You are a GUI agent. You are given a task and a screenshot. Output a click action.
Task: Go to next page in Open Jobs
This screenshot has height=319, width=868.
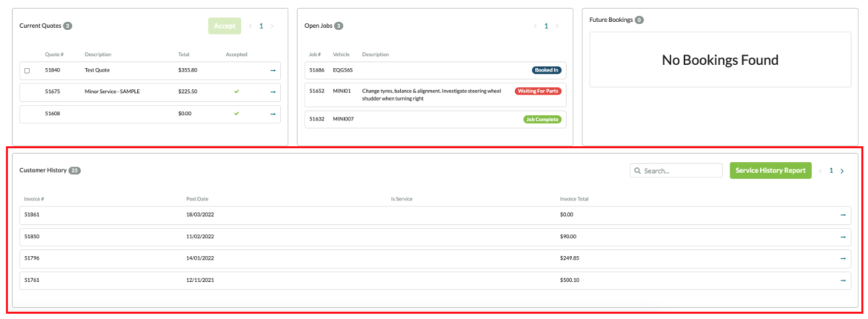[557, 26]
